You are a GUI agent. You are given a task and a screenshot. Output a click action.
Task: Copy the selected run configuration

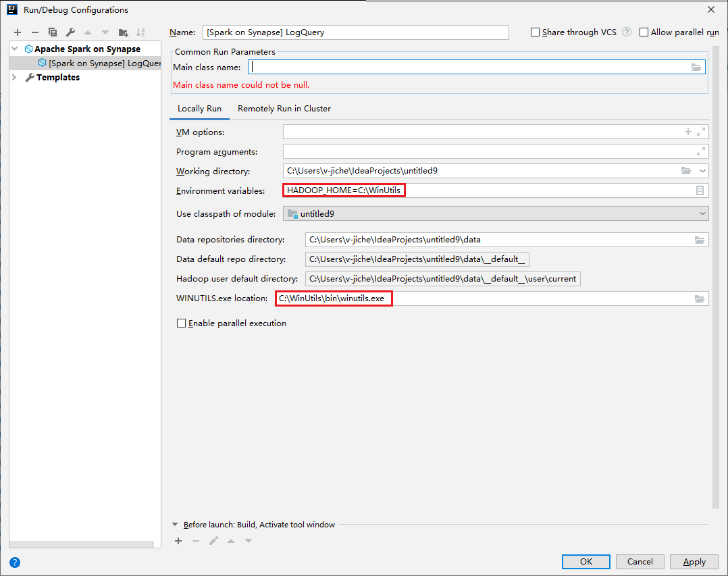point(53,32)
